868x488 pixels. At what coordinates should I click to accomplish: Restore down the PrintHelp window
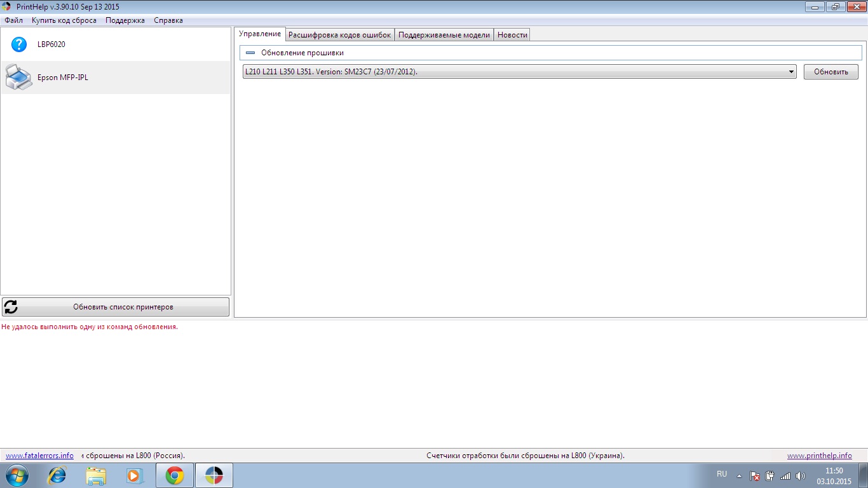[x=834, y=7]
